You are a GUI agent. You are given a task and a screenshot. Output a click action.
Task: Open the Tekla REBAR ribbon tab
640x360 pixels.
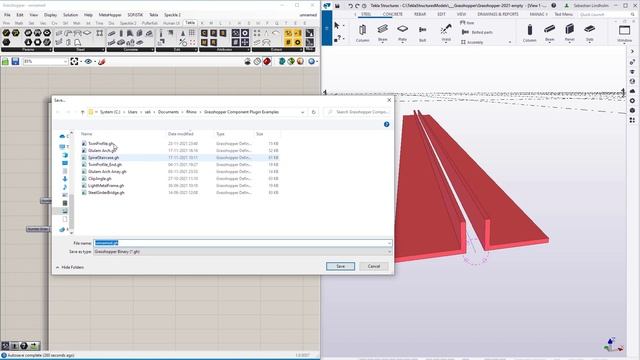[x=420, y=14]
